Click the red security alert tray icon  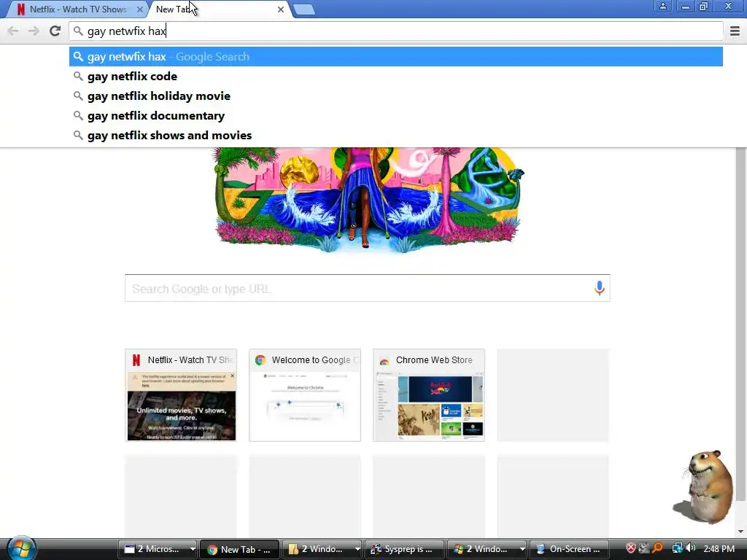click(x=631, y=548)
